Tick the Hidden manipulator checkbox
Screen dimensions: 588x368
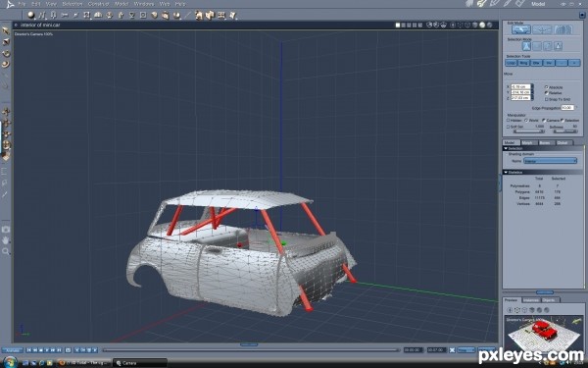(x=508, y=120)
